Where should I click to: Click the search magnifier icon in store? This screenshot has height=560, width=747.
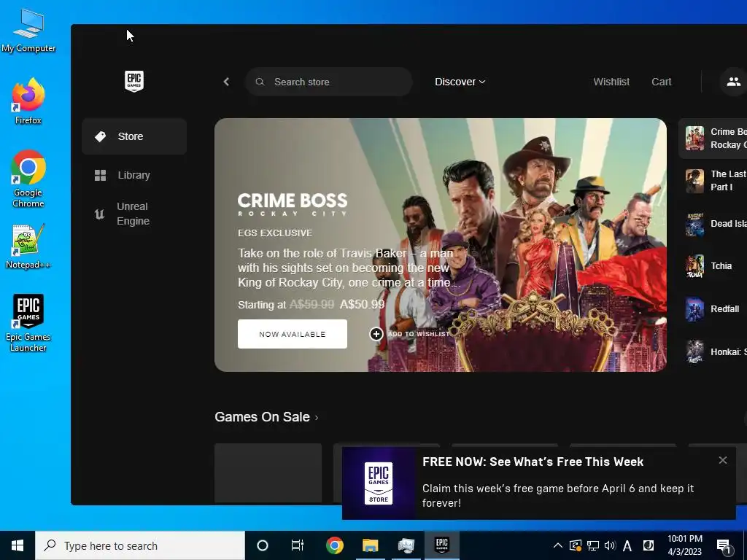point(260,82)
